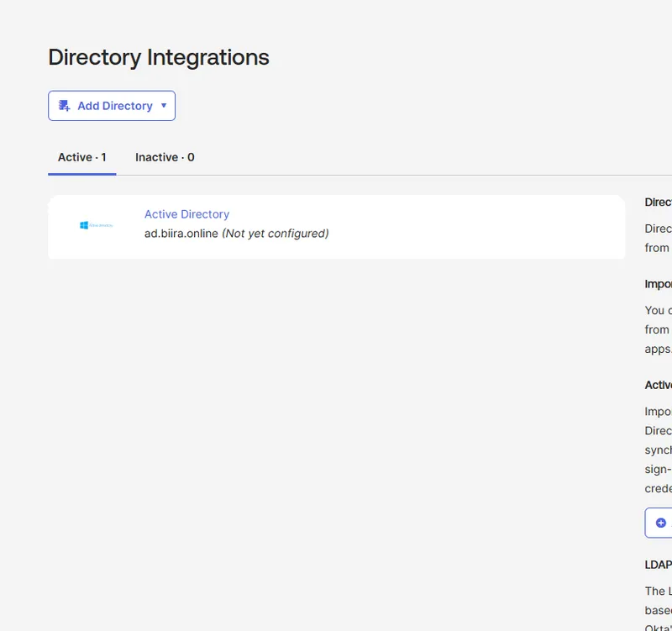Click the plus icon in sidebar button
The height and width of the screenshot is (631, 672).
click(661, 523)
